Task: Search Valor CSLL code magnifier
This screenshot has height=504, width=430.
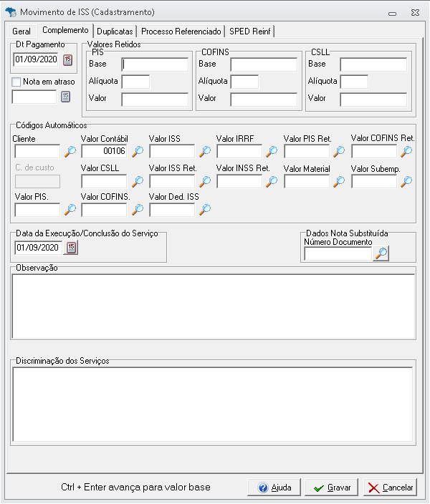Action: point(138,182)
